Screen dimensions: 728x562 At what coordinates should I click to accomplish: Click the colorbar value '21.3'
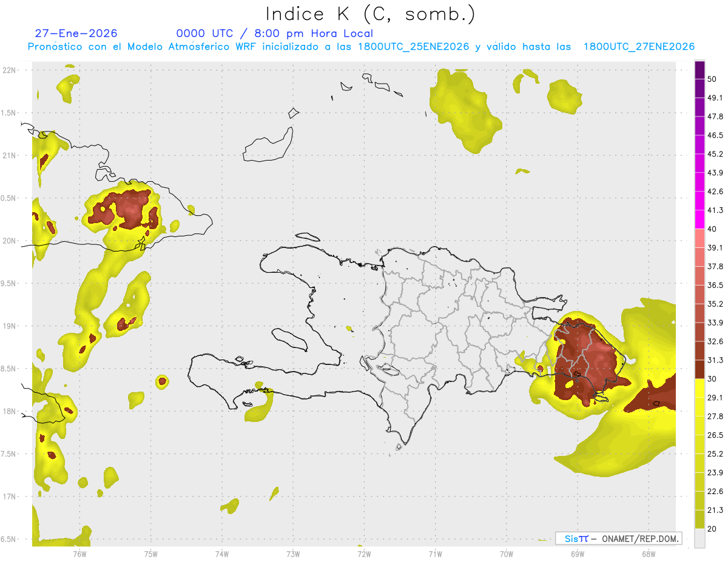[715, 510]
